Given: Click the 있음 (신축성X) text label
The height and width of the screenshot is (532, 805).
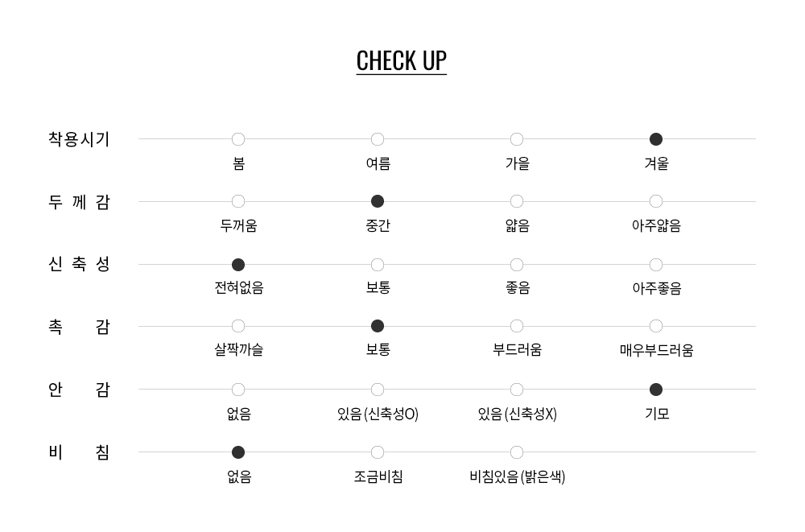Looking at the screenshot, I should (x=518, y=414).
